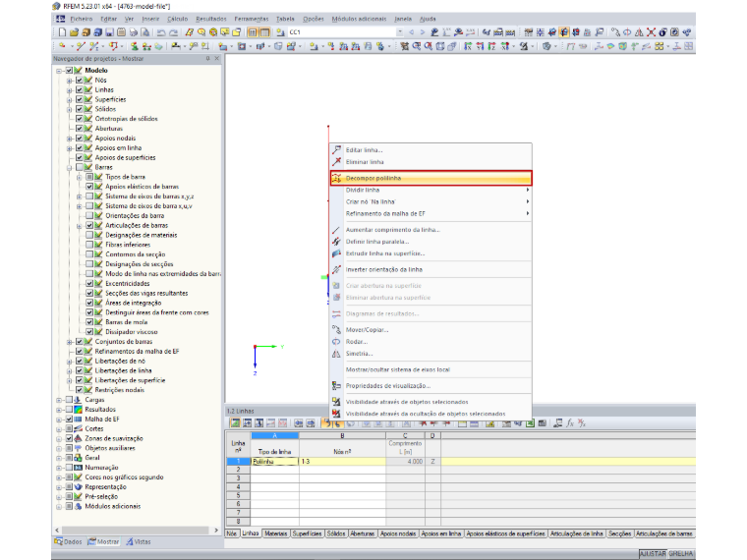Click the new line tool icon

click(x=81, y=46)
